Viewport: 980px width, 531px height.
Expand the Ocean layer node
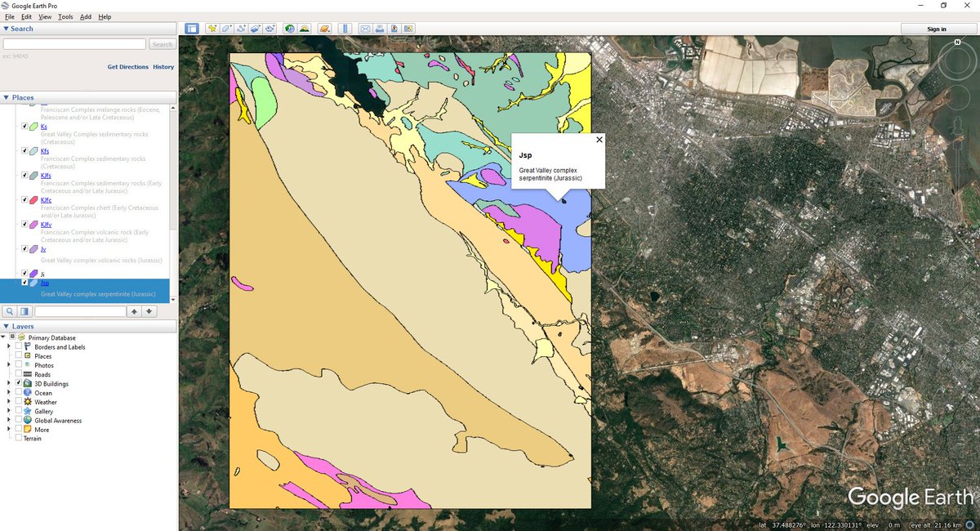(10, 393)
